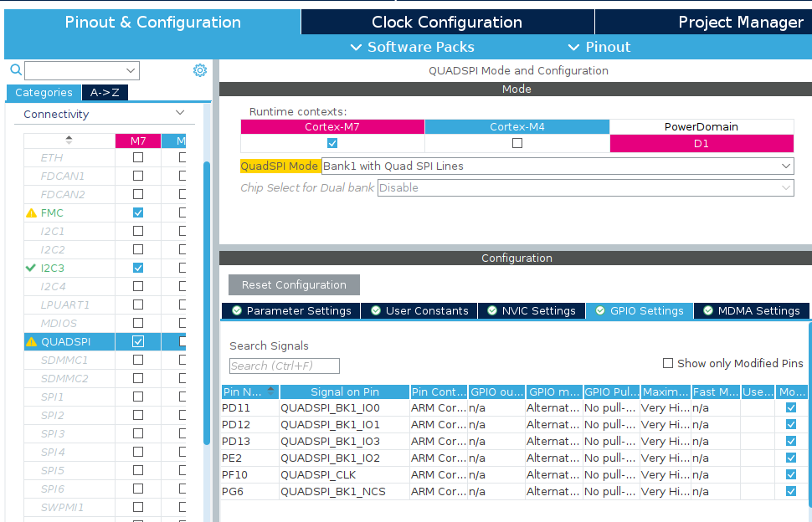Click the Reset Configuration button
Screen dimensions: 812x522
pos(294,285)
